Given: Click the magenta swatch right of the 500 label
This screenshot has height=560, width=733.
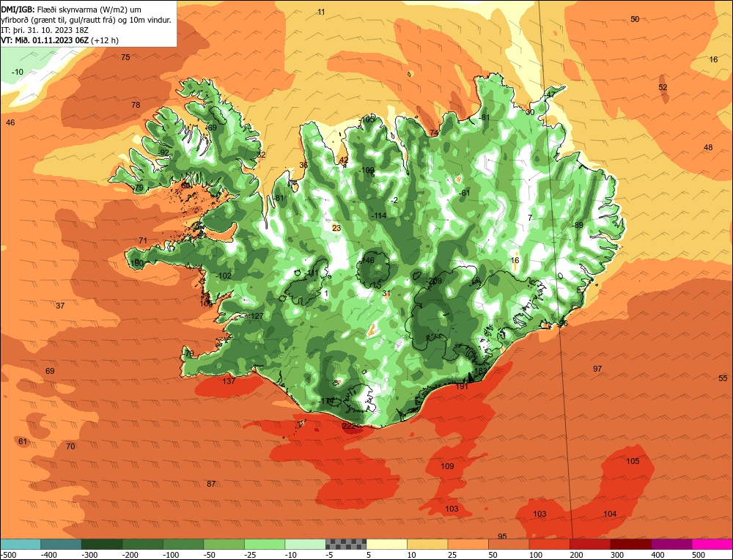Looking at the screenshot, I should click(x=712, y=544).
